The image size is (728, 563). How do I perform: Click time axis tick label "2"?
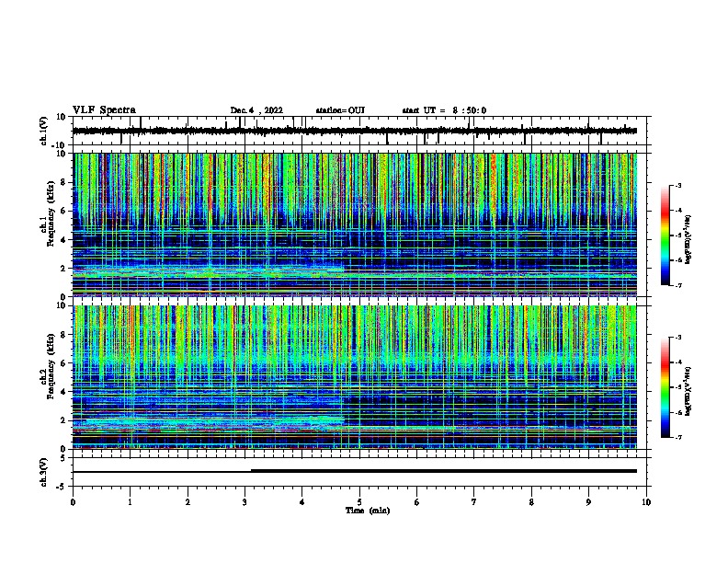(188, 502)
